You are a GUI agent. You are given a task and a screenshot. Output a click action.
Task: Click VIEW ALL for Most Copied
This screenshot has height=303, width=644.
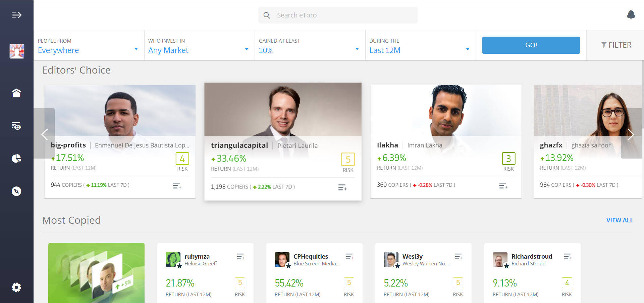pos(620,220)
